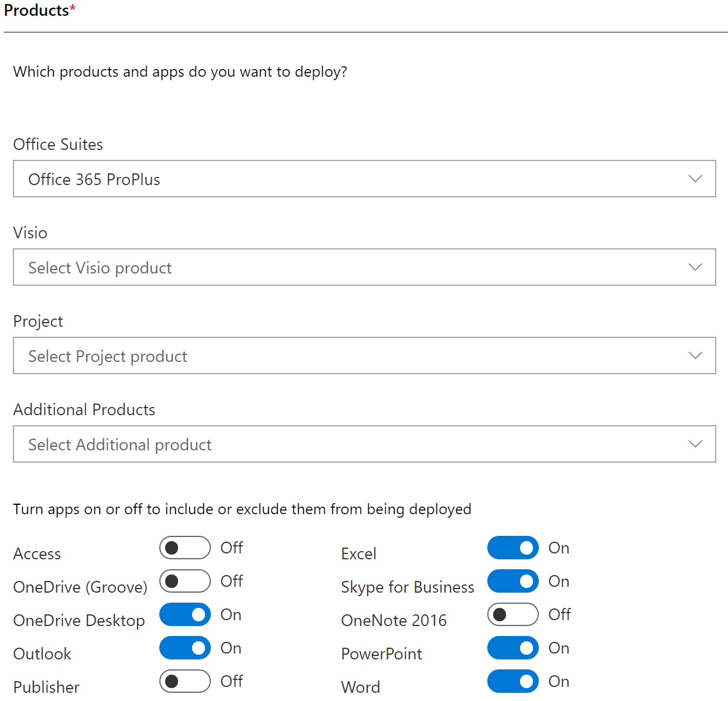Switch off the Outlook toggle
The image size is (728, 701).
tap(185, 648)
